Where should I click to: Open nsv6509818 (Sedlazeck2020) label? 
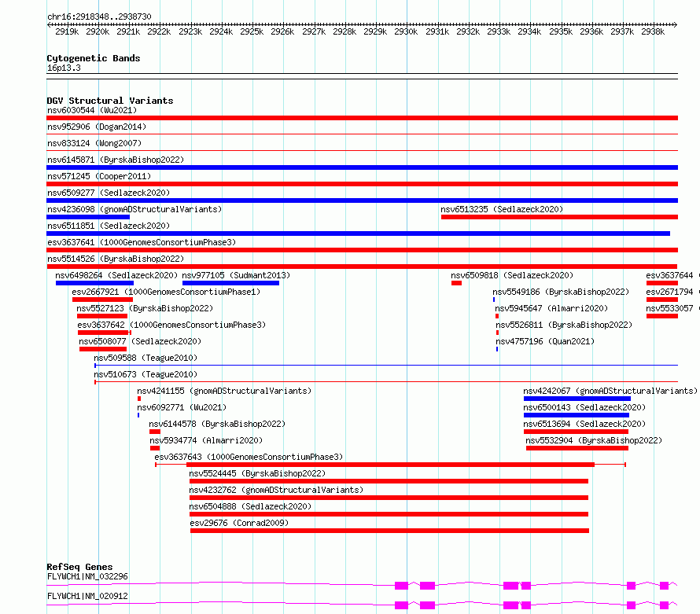(512, 275)
